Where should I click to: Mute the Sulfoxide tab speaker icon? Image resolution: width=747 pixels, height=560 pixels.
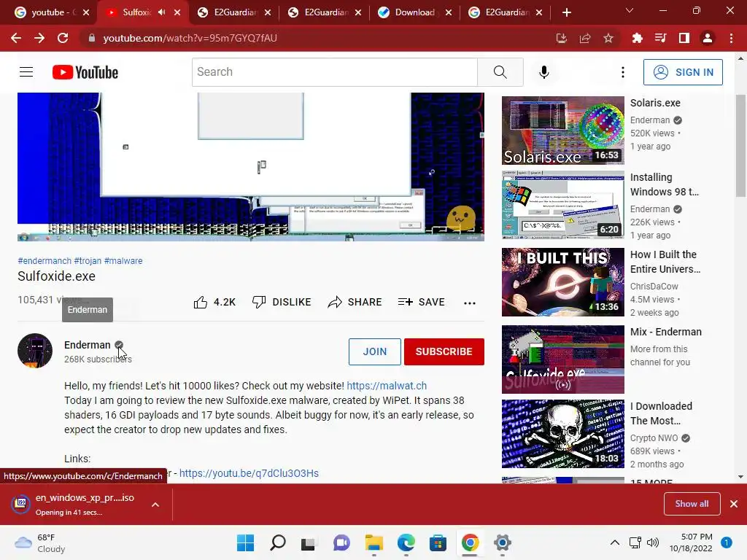click(162, 12)
